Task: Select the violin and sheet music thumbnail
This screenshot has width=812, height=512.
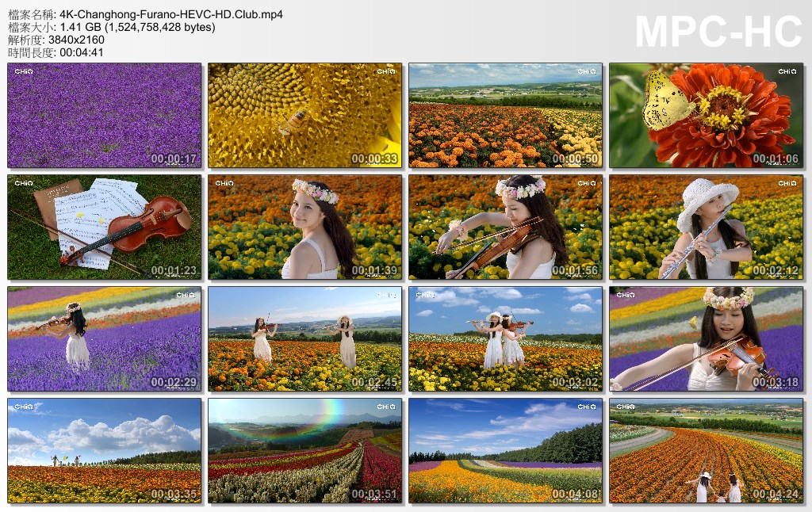Action: click(x=105, y=227)
